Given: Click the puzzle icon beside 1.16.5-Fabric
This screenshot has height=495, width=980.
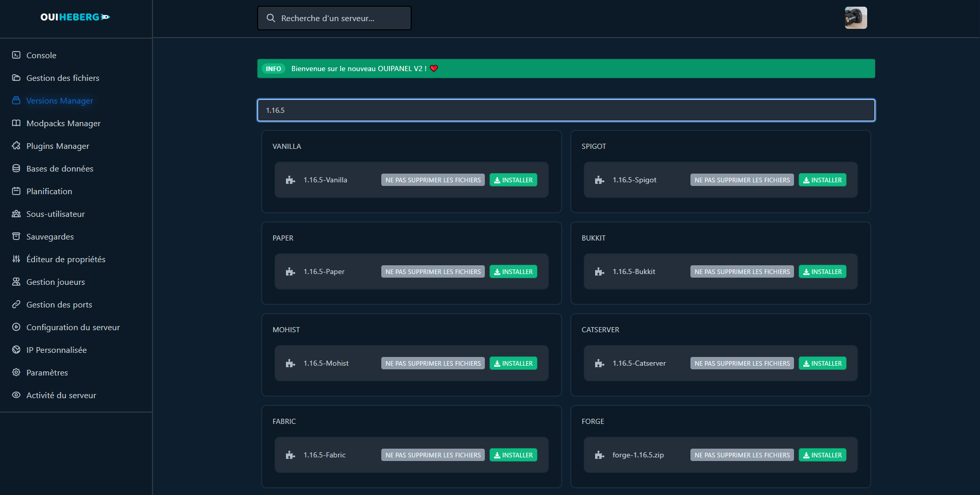Looking at the screenshot, I should tap(291, 455).
